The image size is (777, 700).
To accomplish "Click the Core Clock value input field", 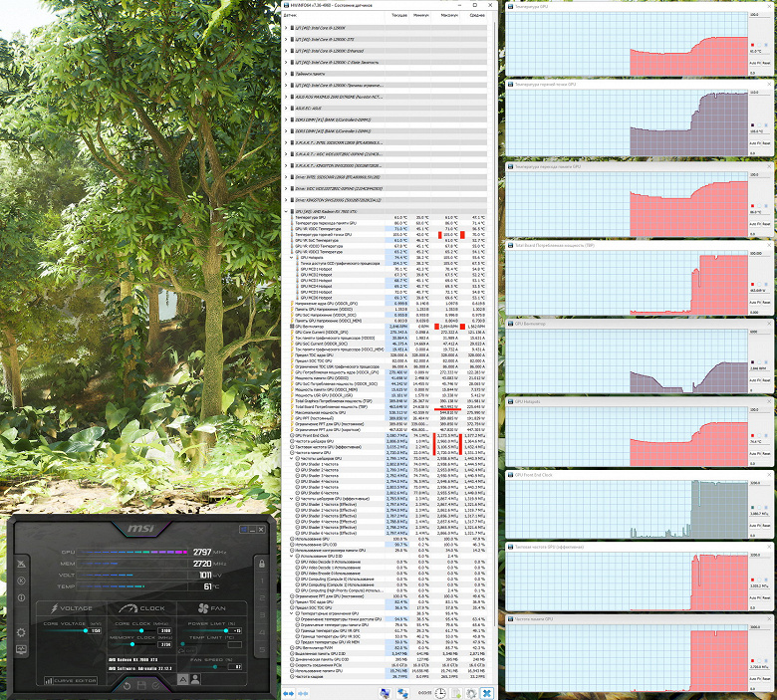I will [x=165, y=630].
